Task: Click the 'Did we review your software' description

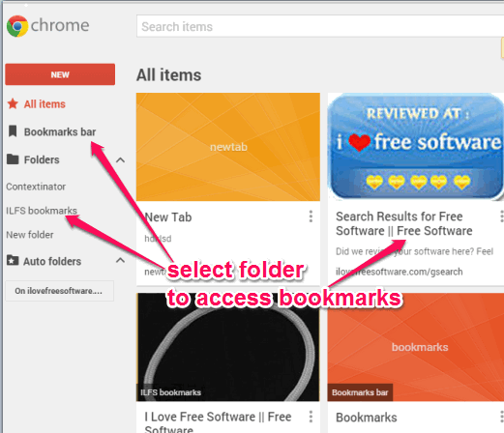Action: pyautogui.click(x=414, y=251)
